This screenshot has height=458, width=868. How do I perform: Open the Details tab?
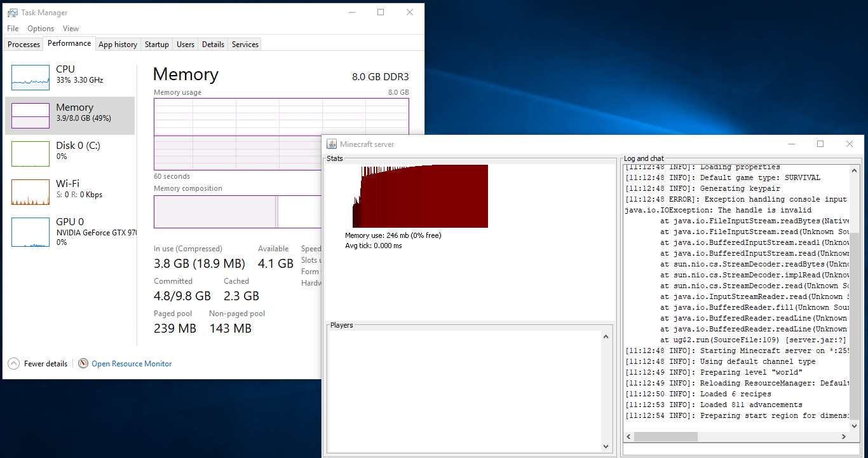click(213, 45)
